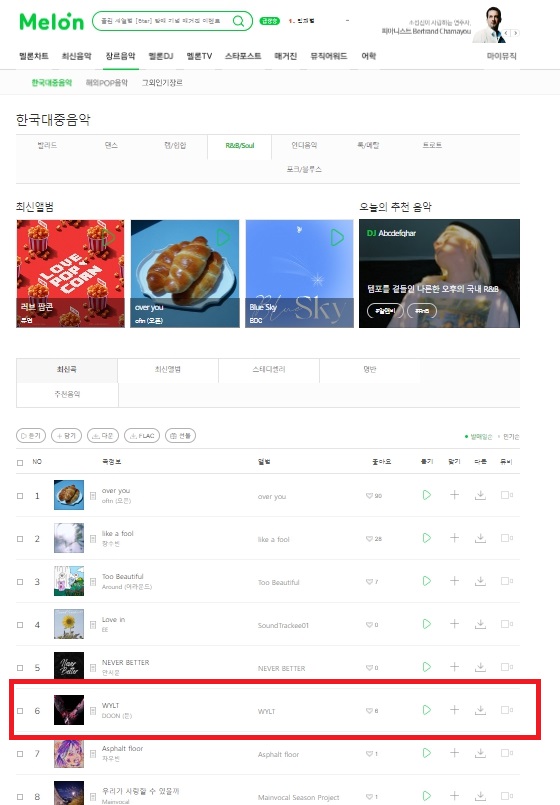This screenshot has height=805, width=560.
Task: Play the track "over you" in row 1
Action: click(427, 495)
